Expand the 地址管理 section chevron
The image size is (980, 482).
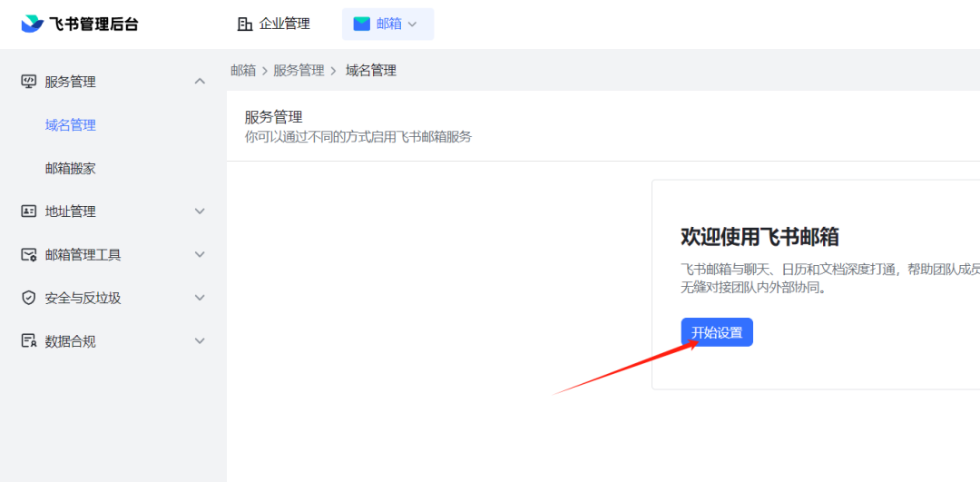click(x=201, y=211)
